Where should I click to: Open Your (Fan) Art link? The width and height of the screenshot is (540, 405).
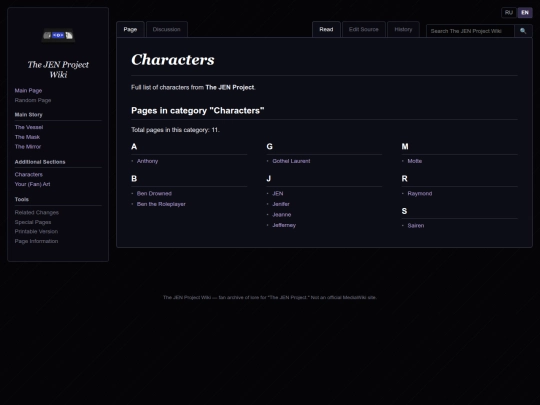click(x=32, y=184)
